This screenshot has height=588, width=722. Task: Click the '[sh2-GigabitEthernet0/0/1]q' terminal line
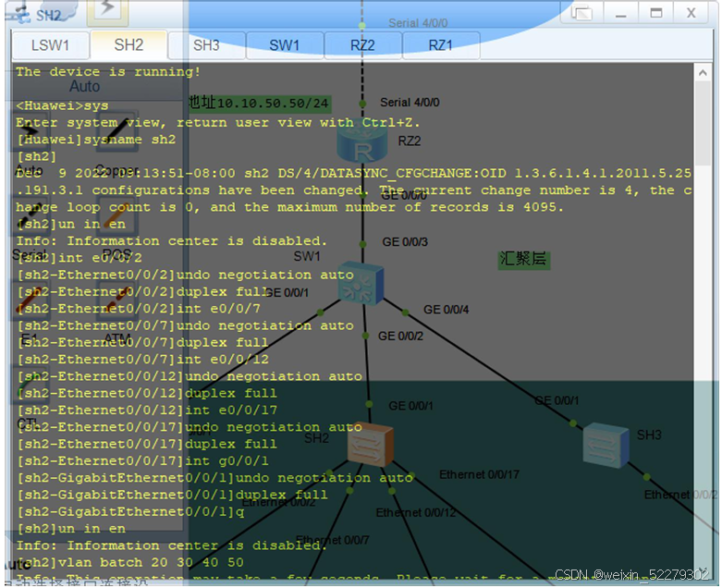(x=129, y=511)
